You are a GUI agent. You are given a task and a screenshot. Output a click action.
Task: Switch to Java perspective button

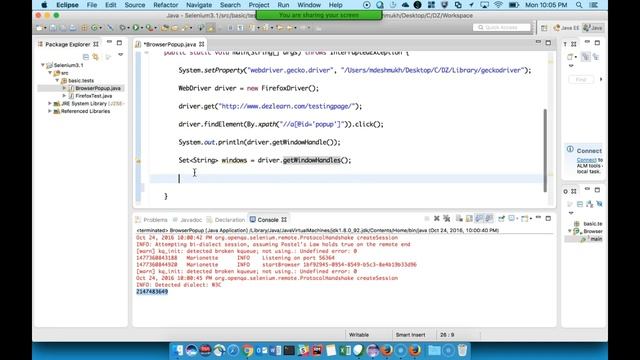coord(593,28)
